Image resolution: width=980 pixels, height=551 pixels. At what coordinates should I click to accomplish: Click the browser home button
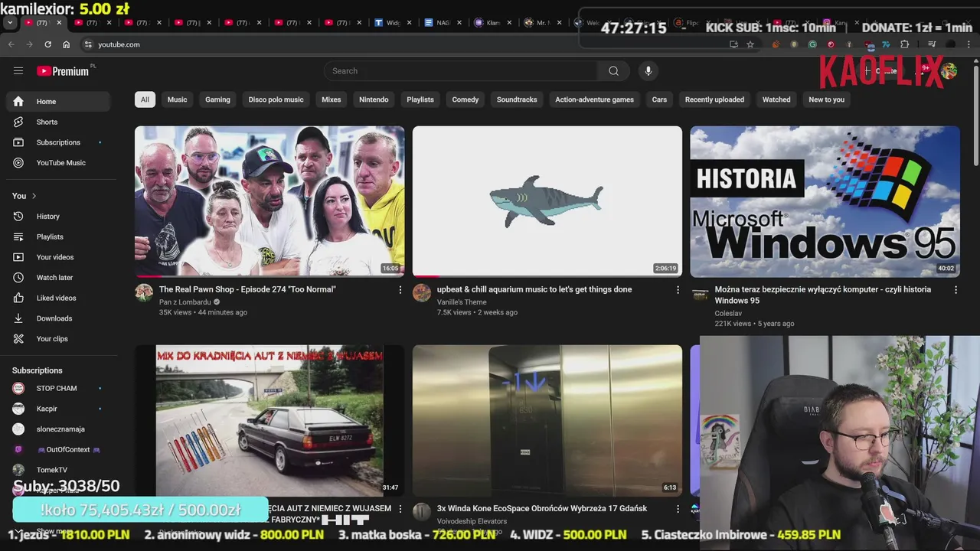66,44
